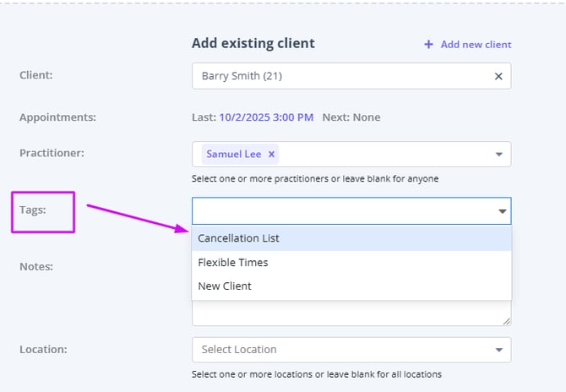Choose Cancellation List from tags list
The image size is (566, 392).
pyautogui.click(x=238, y=238)
